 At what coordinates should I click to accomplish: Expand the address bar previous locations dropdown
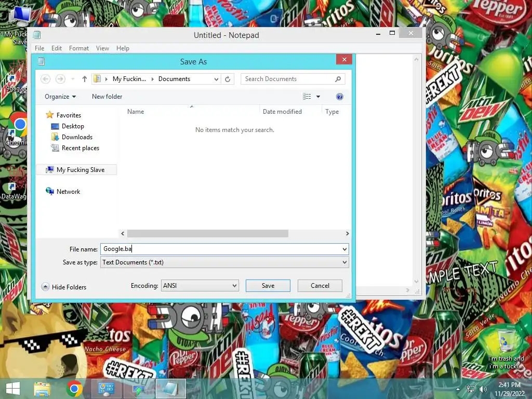click(x=216, y=79)
